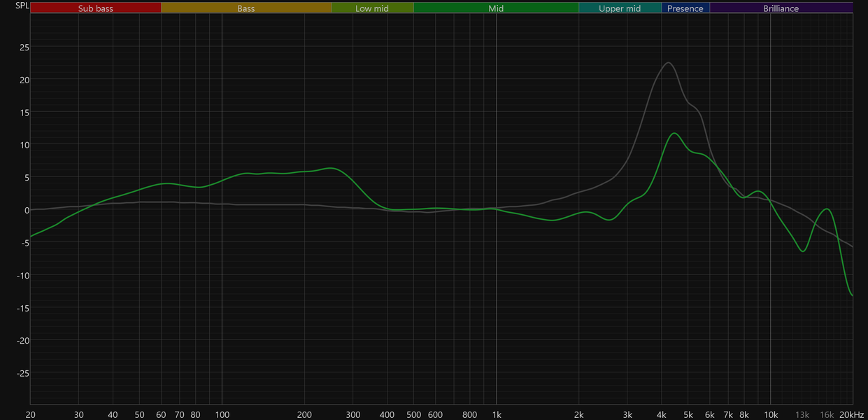Image resolution: width=868 pixels, height=420 pixels.
Task: Select the Upper mid frequency band
Action: (620, 8)
